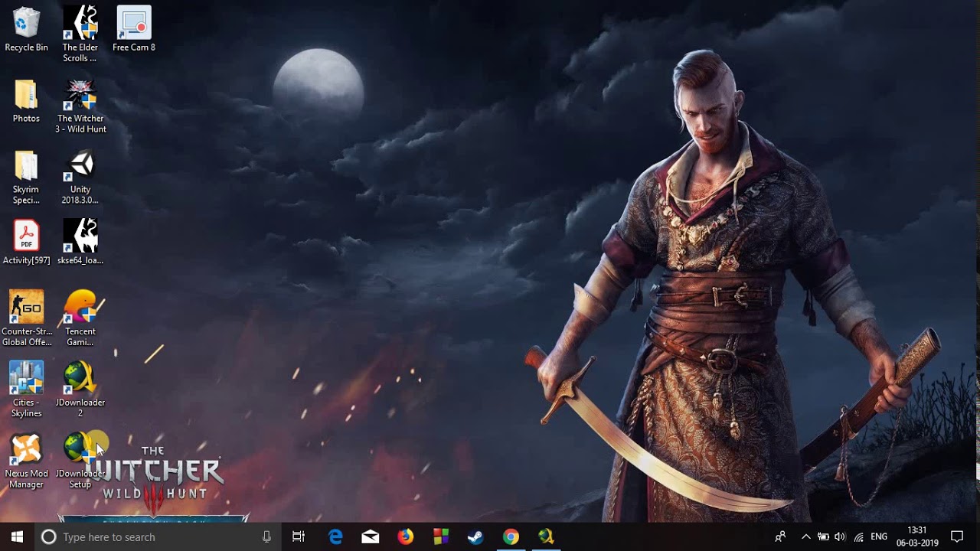The width and height of the screenshot is (980, 551).
Task: Switch the ENG input language indicator
Action: click(879, 536)
